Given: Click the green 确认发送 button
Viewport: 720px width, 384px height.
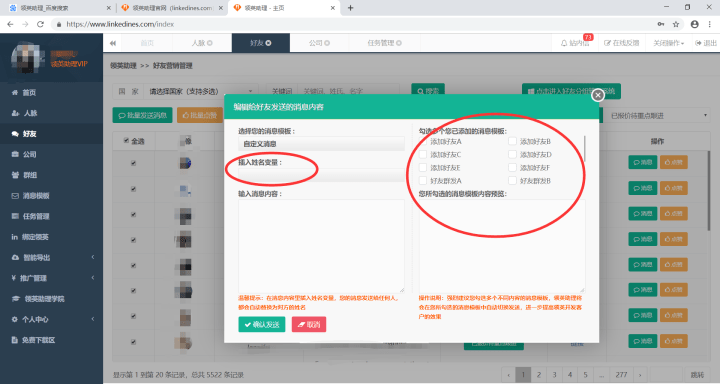Looking at the screenshot, I should point(261,324).
